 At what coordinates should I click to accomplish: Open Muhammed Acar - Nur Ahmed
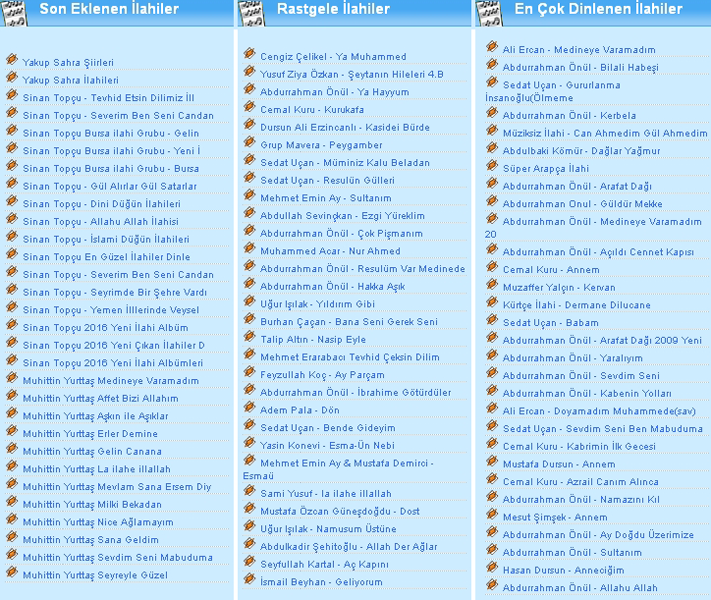click(330, 251)
